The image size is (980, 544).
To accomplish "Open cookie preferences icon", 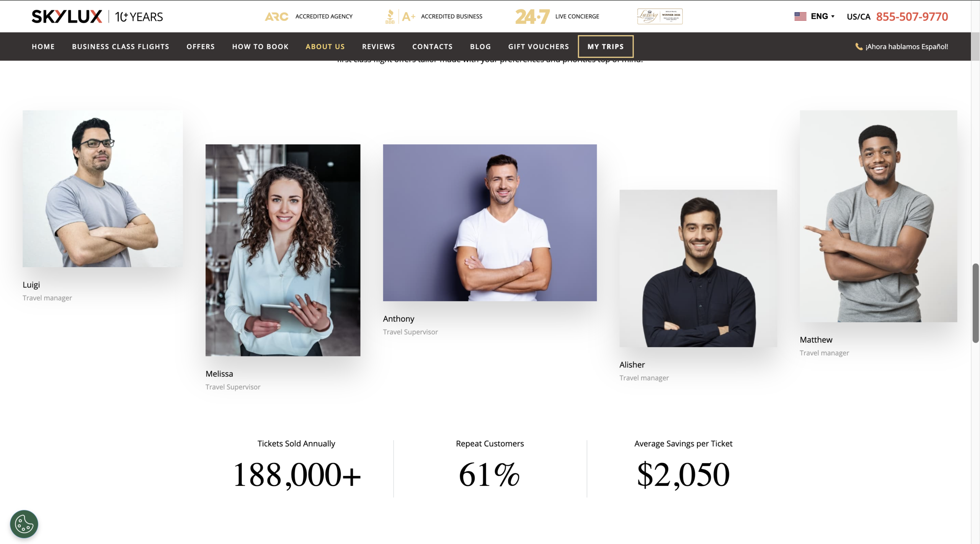I will pyautogui.click(x=24, y=524).
